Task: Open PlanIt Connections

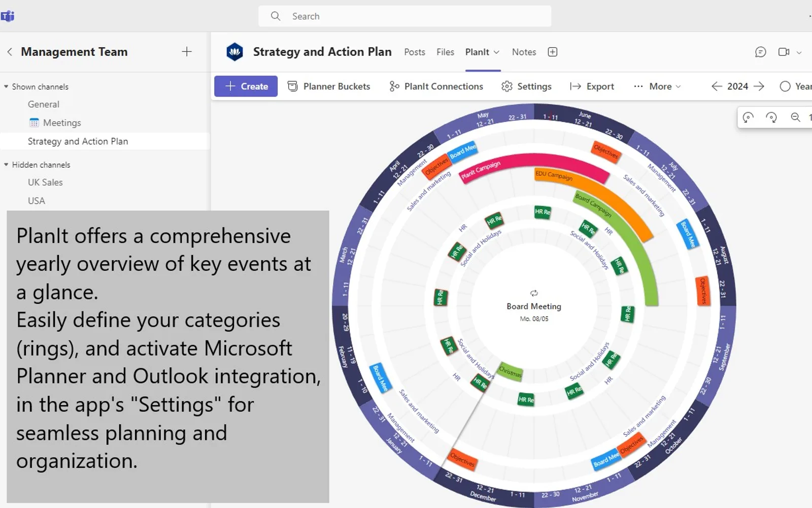Action: pyautogui.click(x=436, y=86)
